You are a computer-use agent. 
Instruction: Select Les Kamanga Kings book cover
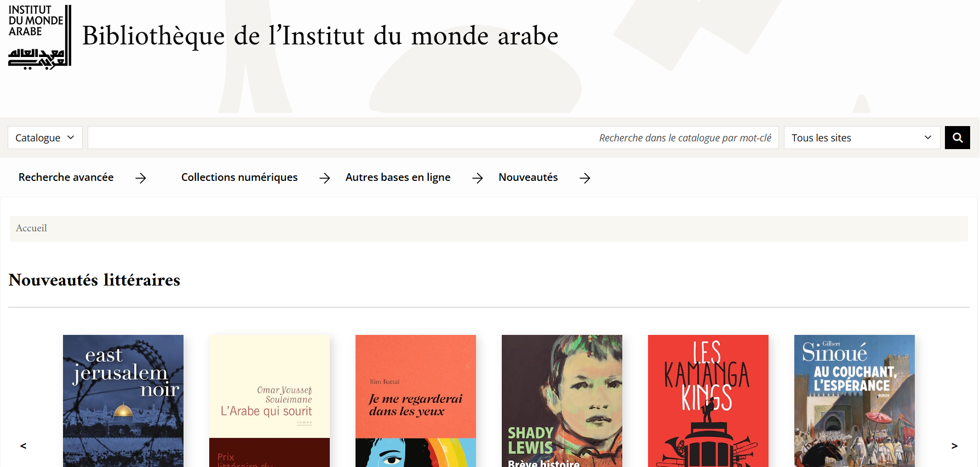(708, 401)
